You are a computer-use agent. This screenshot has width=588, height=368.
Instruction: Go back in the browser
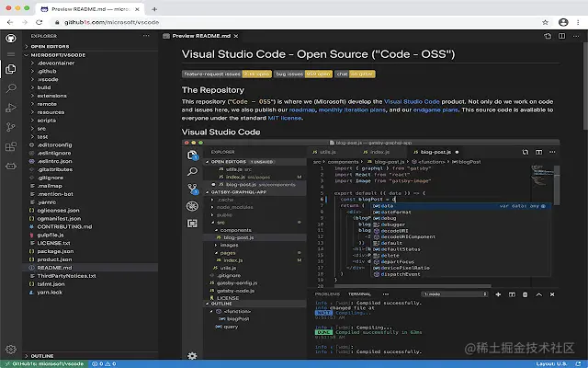pyautogui.click(x=10, y=22)
